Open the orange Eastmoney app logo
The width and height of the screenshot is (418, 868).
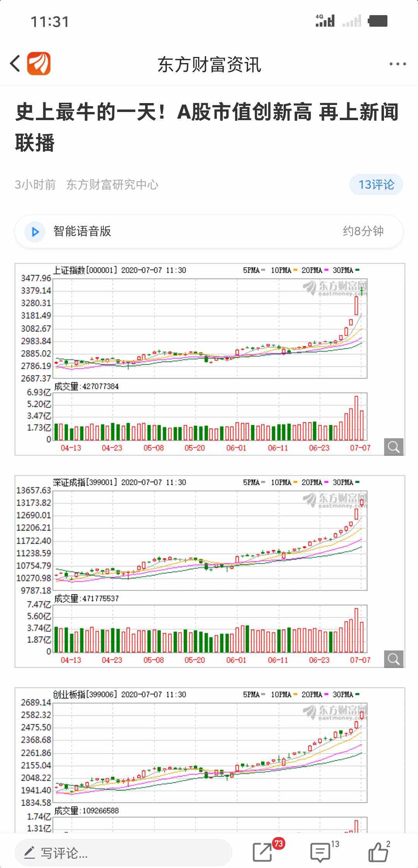[39, 64]
